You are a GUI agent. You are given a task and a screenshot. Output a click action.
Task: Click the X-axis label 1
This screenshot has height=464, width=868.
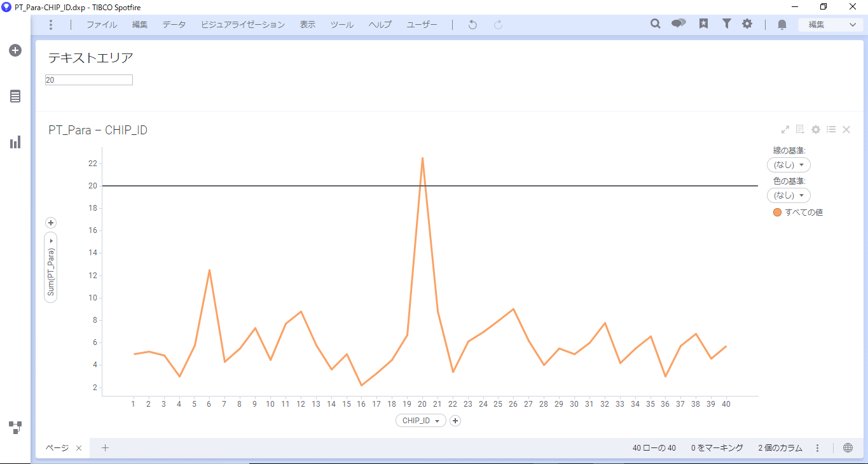coord(133,404)
